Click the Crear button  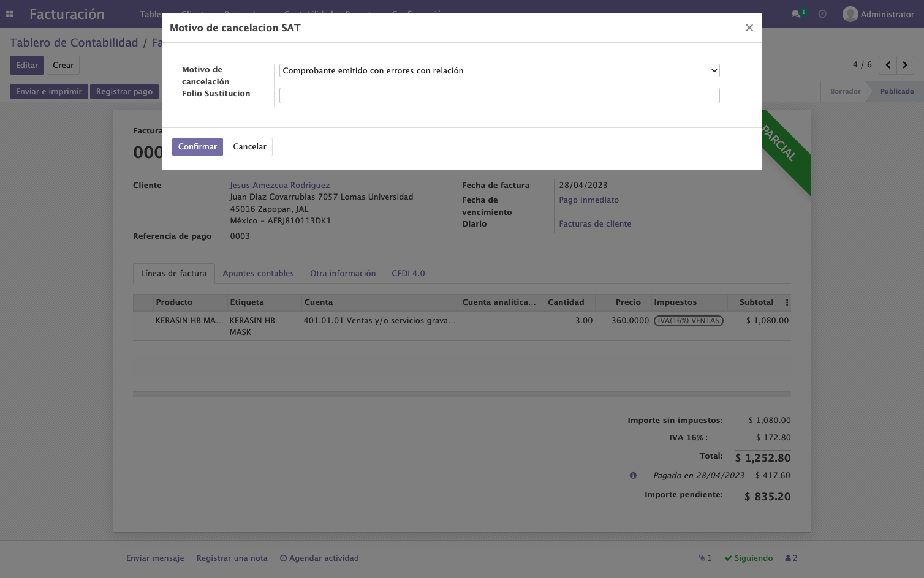click(63, 66)
